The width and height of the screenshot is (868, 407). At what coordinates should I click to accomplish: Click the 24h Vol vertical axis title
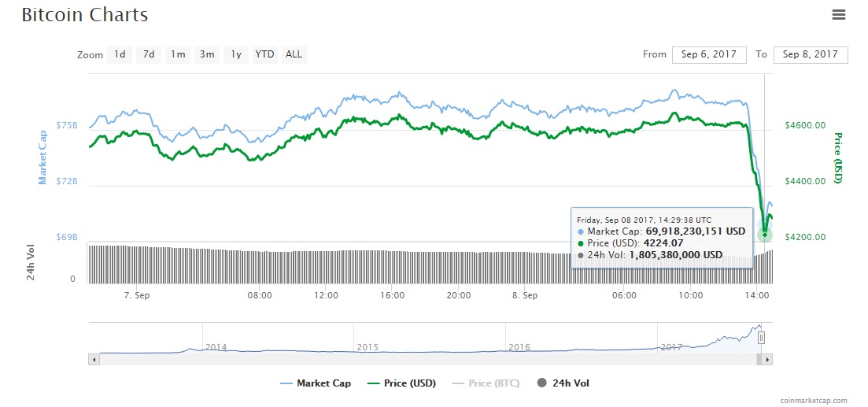tap(31, 262)
